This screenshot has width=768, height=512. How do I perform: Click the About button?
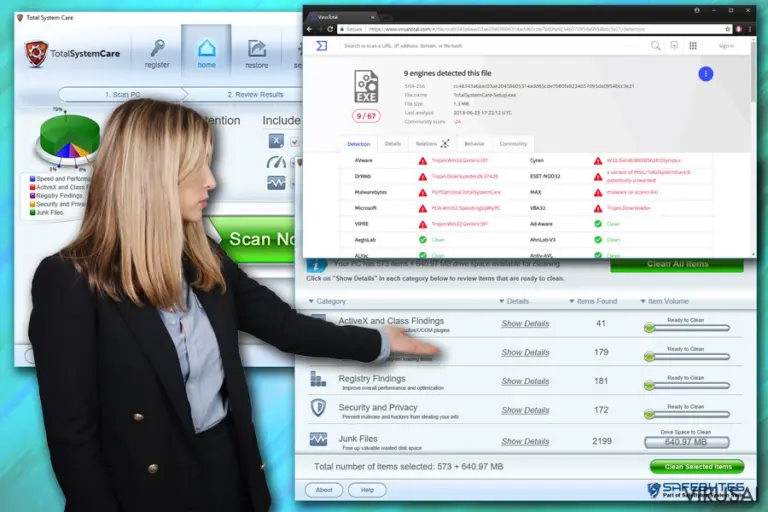[x=324, y=490]
